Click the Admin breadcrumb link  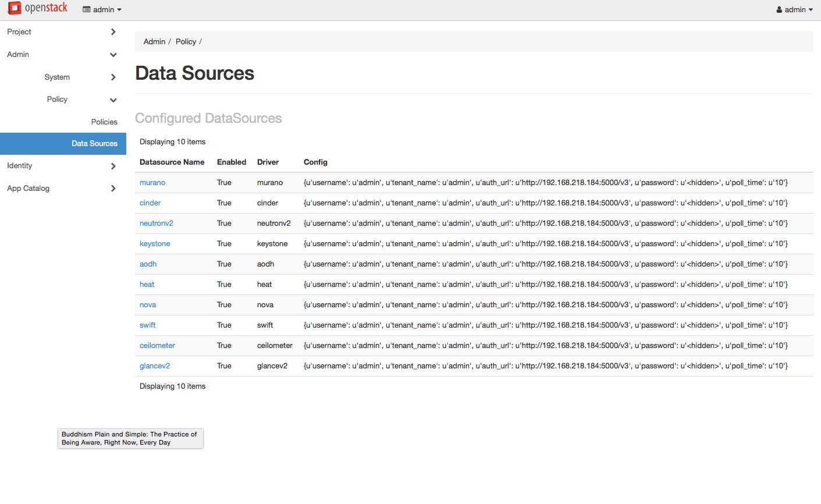154,42
